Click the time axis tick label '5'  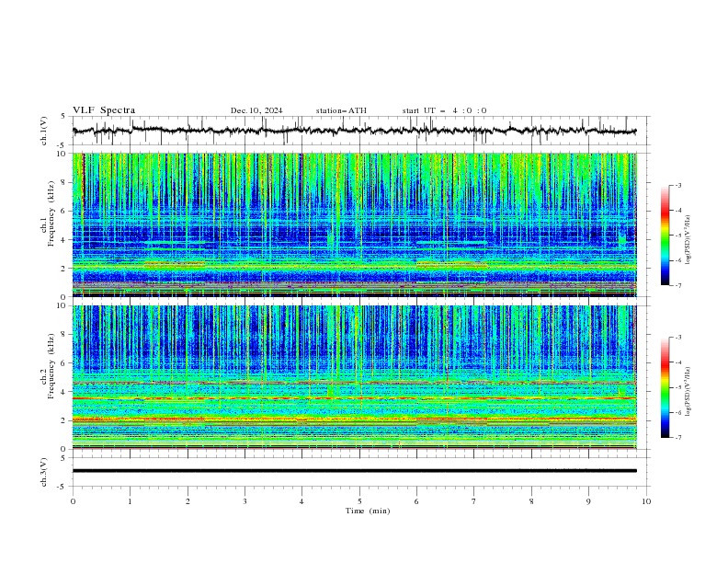coord(359,501)
